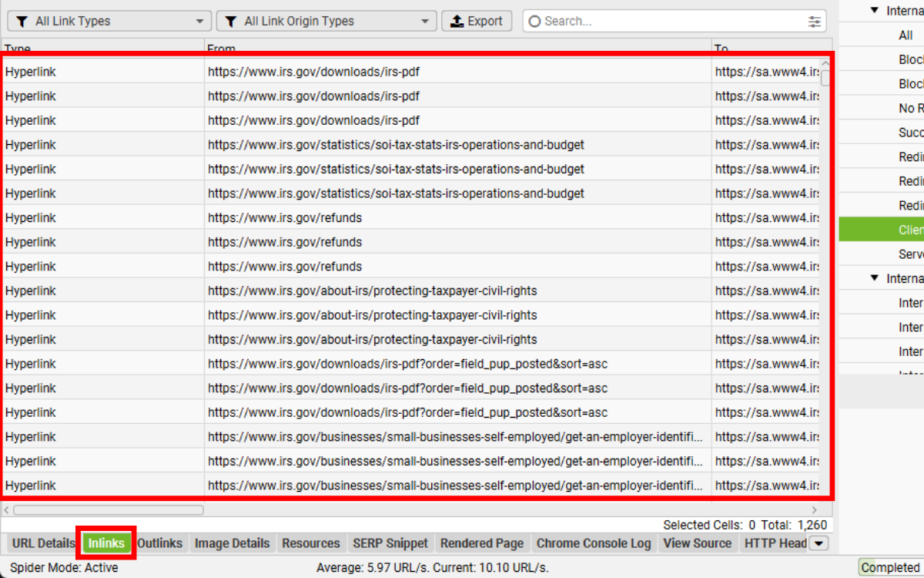Click the vertical scrollbar thumb in table
This screenshot has width=924, height=578.
click(x=825, y=78)
